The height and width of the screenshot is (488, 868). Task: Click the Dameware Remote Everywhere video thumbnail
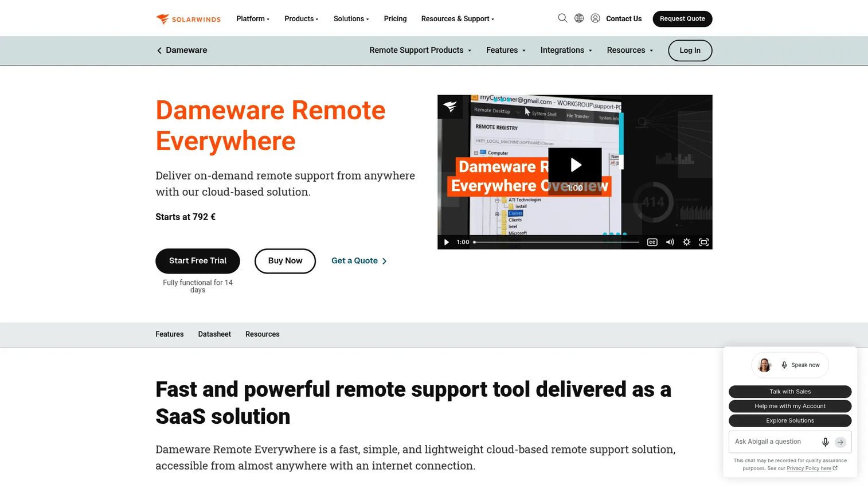pyautogui.click(x=575, y=172)
